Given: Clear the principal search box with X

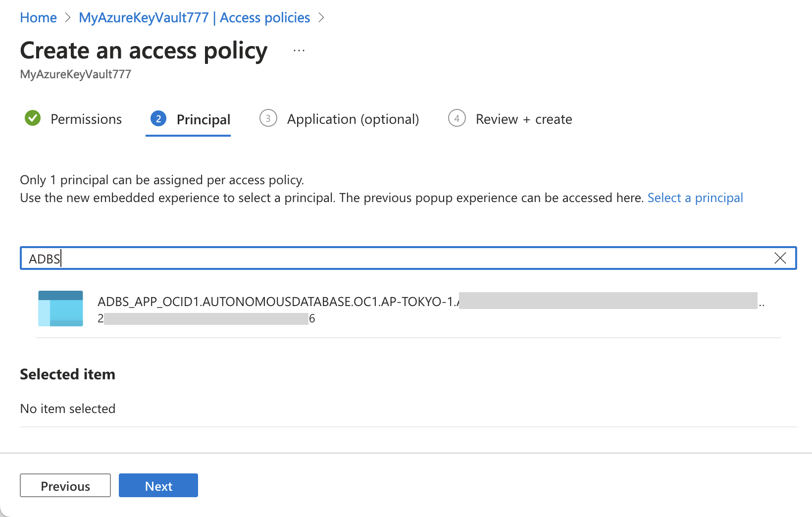Looking at the screenshot, I should pos(780,258).
